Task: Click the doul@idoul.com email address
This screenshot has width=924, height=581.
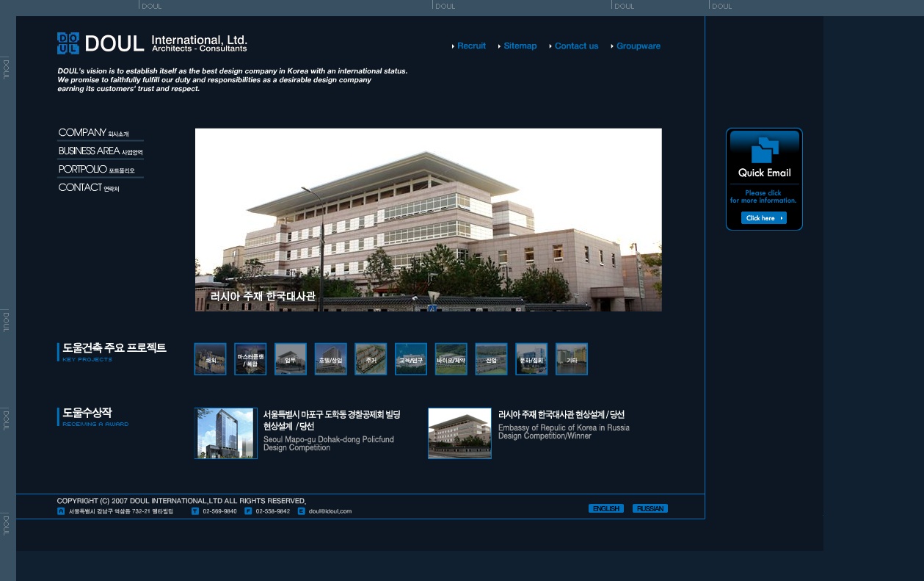Action: click(x=330, y=511)
